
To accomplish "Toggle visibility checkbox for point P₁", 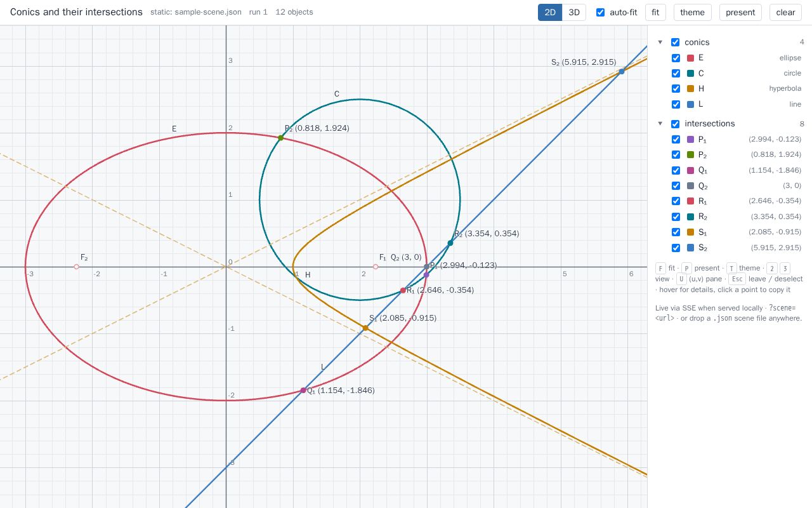I will coord(676,139).
